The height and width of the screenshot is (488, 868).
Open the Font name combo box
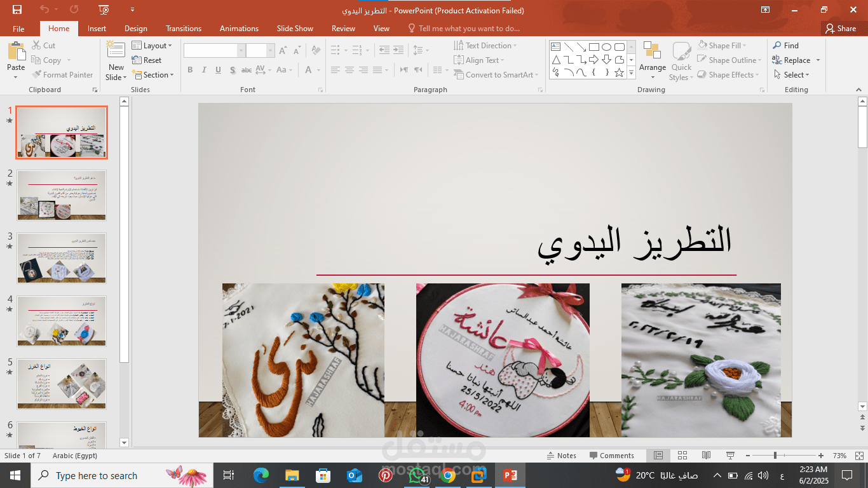(x=214, y=51)
